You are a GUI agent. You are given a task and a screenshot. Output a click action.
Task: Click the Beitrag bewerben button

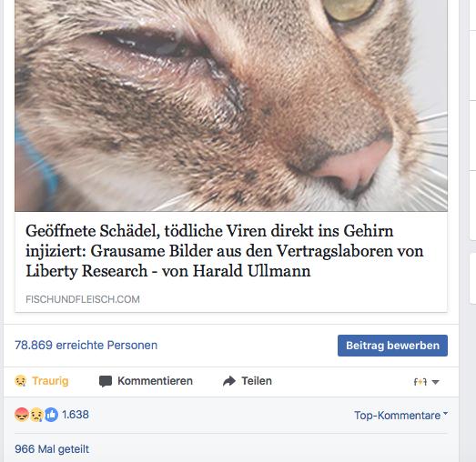(x=392, y=346)
